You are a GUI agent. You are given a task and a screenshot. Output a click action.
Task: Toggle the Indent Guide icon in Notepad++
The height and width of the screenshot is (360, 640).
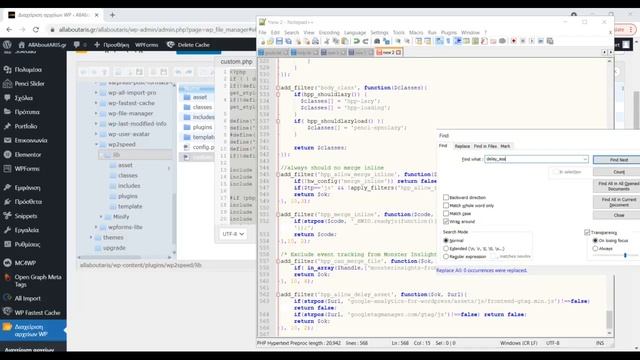(x=458, y=41)
